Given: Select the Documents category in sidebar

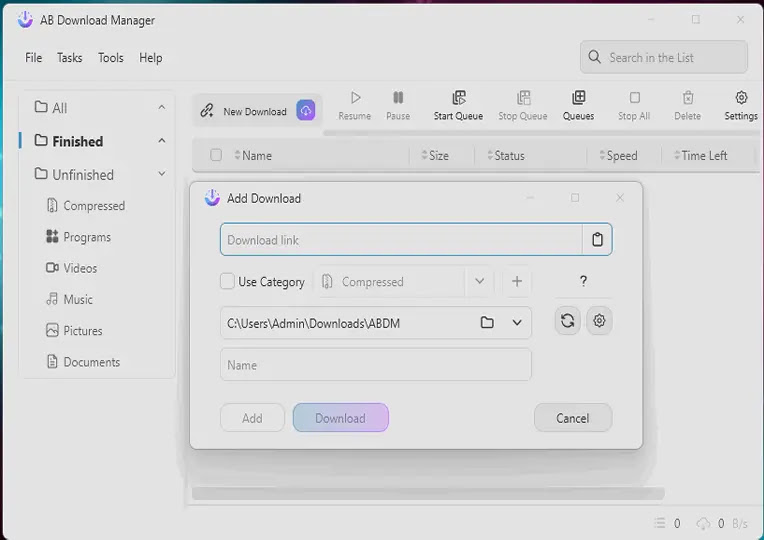Looking at the screenshot, I should tap(83, 362).
